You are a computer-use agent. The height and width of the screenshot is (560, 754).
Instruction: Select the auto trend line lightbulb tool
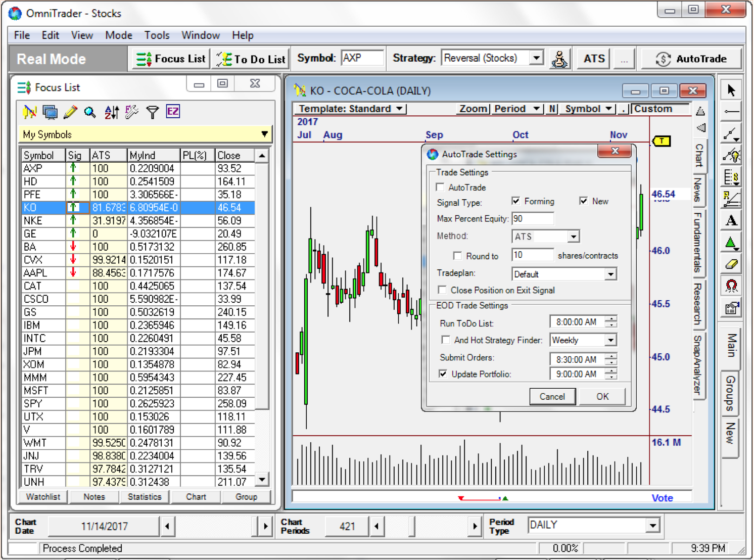[x=731, y=155]
